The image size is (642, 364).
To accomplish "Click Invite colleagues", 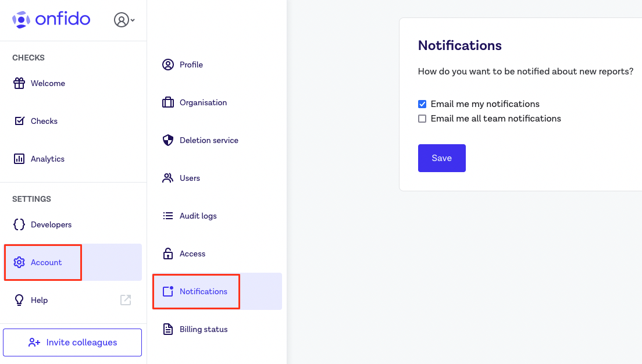I will click(x=72, y=342).
